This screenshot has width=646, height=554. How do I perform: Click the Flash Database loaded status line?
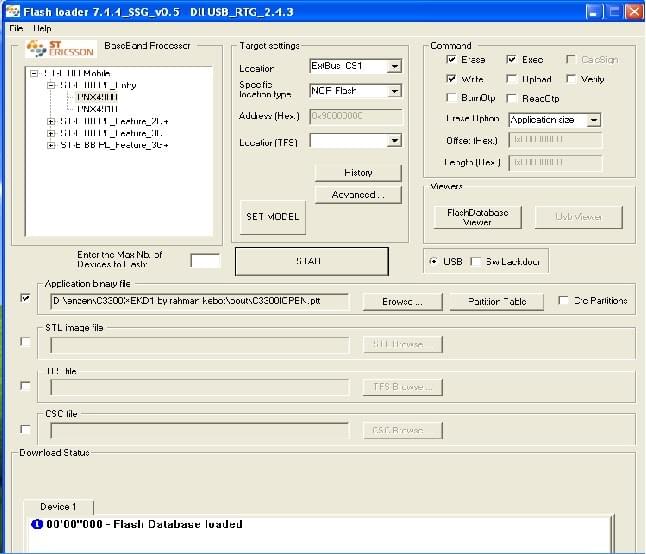[x=144, y=524]
